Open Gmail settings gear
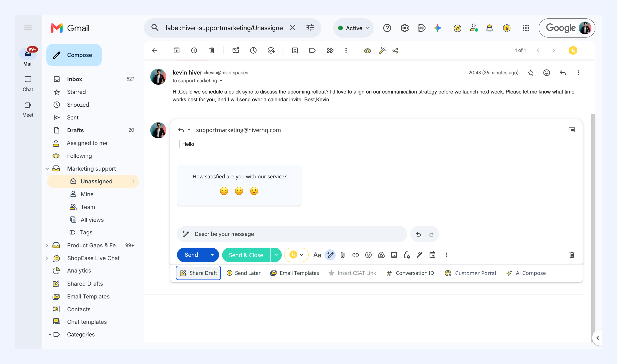The image size is (617, 364). (x=405, y=28)
